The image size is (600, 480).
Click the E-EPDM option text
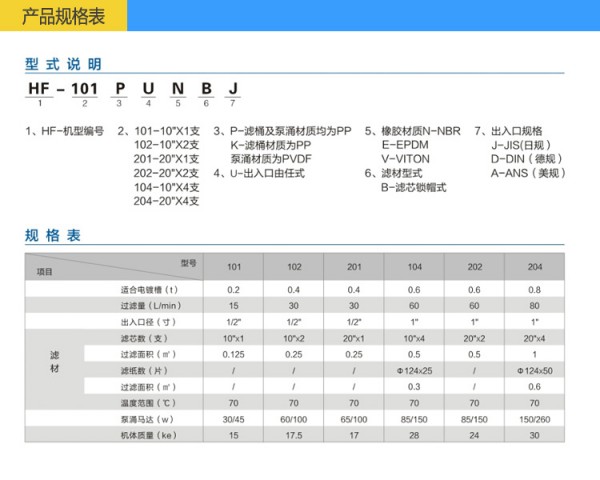pos(405,145)
